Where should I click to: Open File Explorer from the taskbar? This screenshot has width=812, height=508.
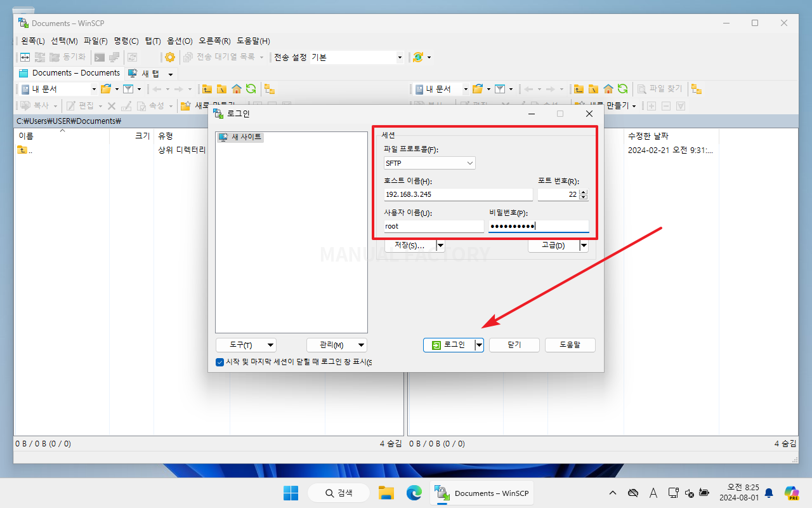[386, 493]
